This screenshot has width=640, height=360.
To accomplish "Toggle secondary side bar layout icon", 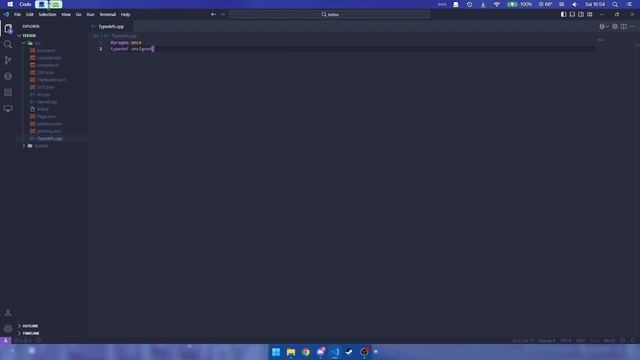I will (581, 14).
